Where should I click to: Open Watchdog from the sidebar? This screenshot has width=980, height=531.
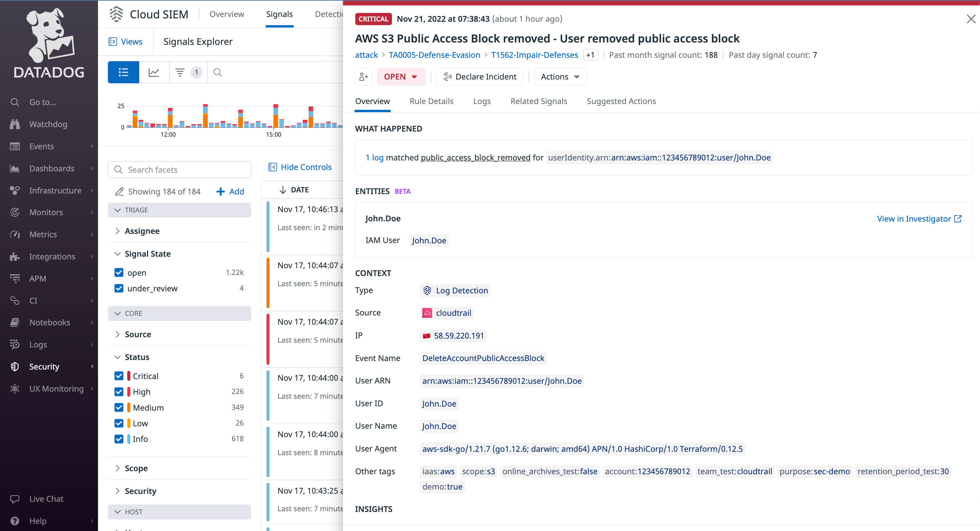coord(48,124)
